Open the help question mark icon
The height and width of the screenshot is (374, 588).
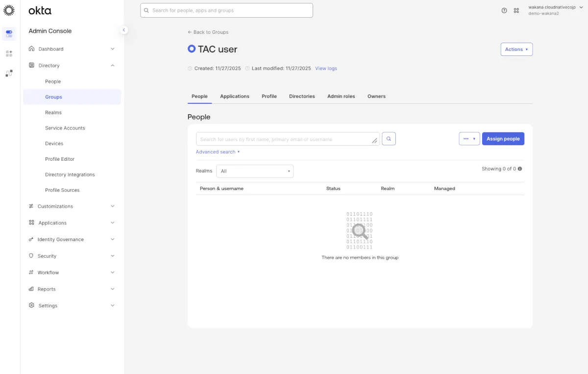[504, 10]
